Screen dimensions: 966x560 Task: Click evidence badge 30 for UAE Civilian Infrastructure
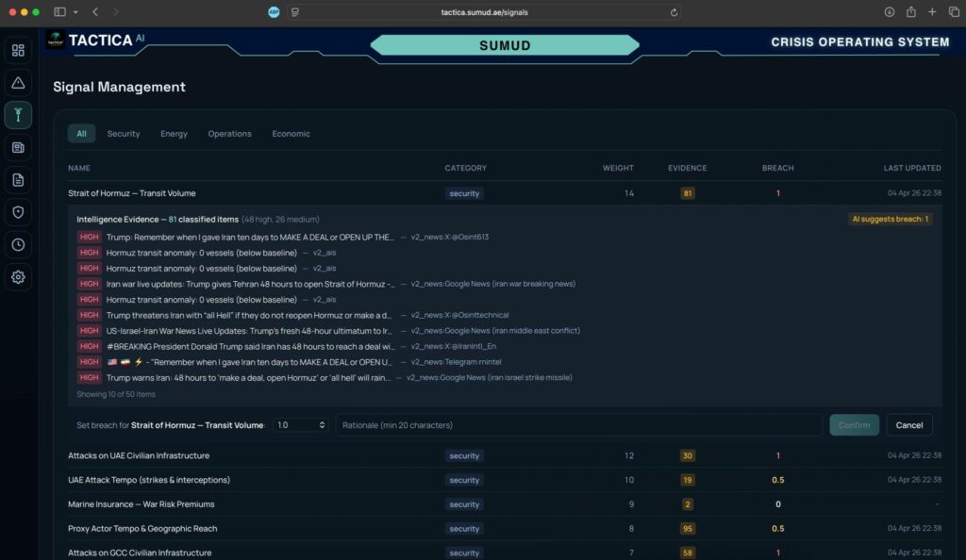pos(688,456)
